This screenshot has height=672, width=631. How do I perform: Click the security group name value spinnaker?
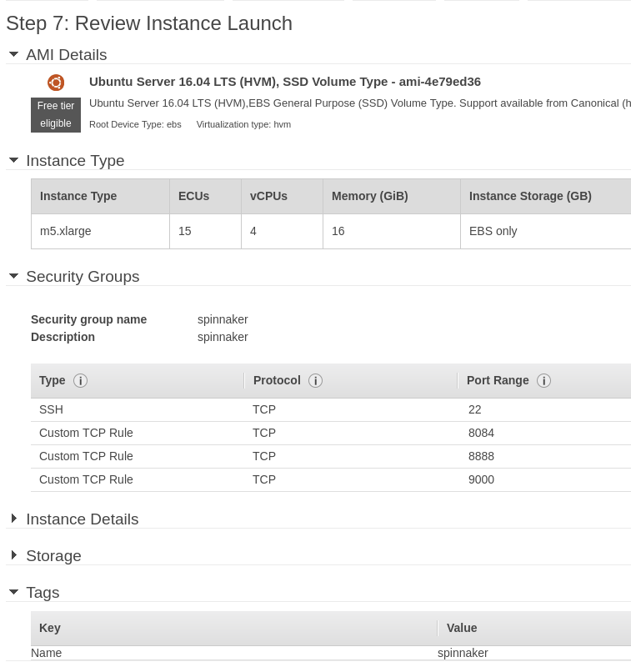pyautogui.click(x=223, y=319)
